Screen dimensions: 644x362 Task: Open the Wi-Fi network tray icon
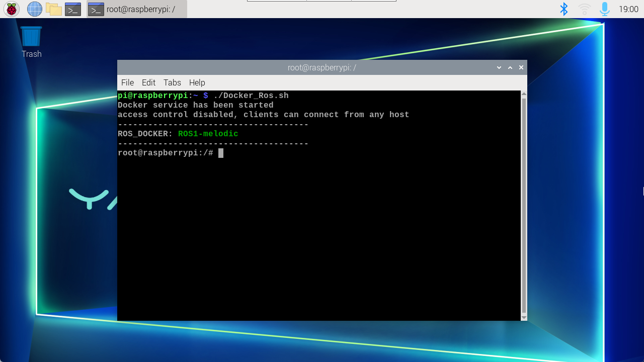(x=584, y=9)
